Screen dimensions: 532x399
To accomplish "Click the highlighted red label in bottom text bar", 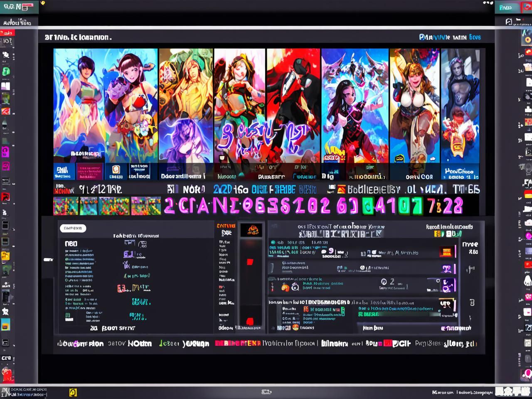I will (x=237, y=343).
